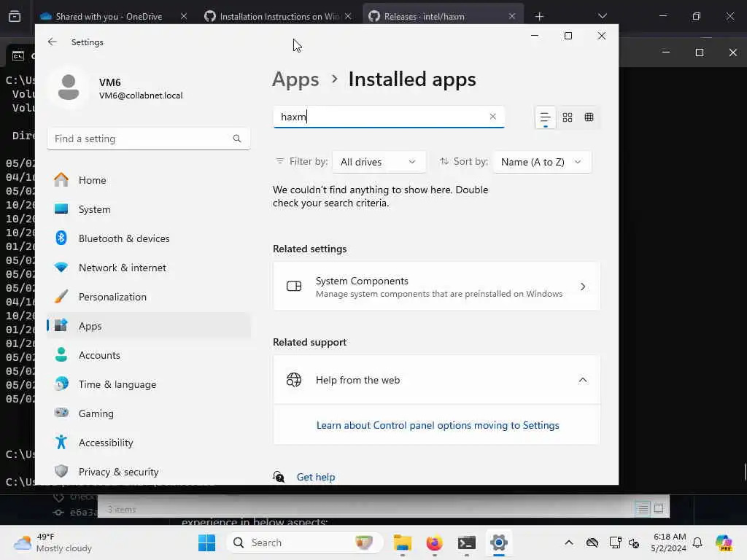
Task: Open System Components related setting
Action: (436, 287)
